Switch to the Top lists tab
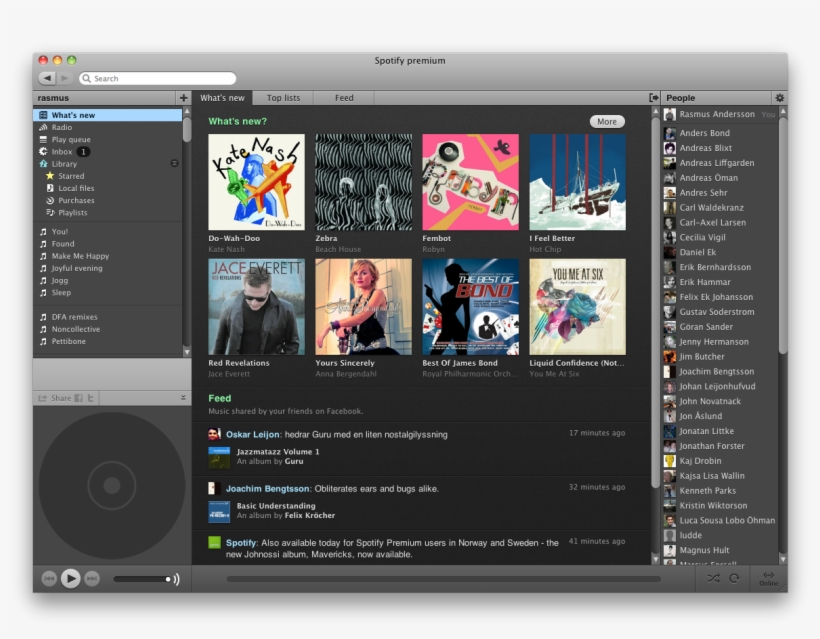This screenshot has height=639, width=820. (x=283, y=98)
